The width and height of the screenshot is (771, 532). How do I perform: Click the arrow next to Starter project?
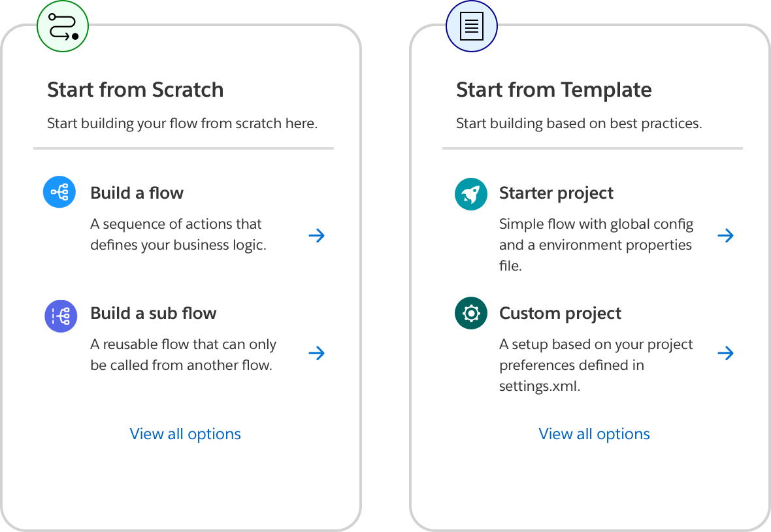click(725, 235)
